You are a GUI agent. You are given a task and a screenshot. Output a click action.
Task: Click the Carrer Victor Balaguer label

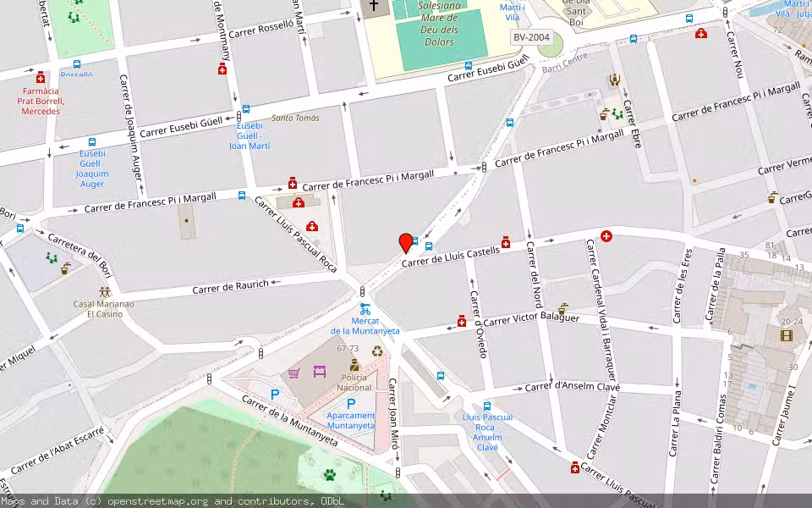point(531,317)
